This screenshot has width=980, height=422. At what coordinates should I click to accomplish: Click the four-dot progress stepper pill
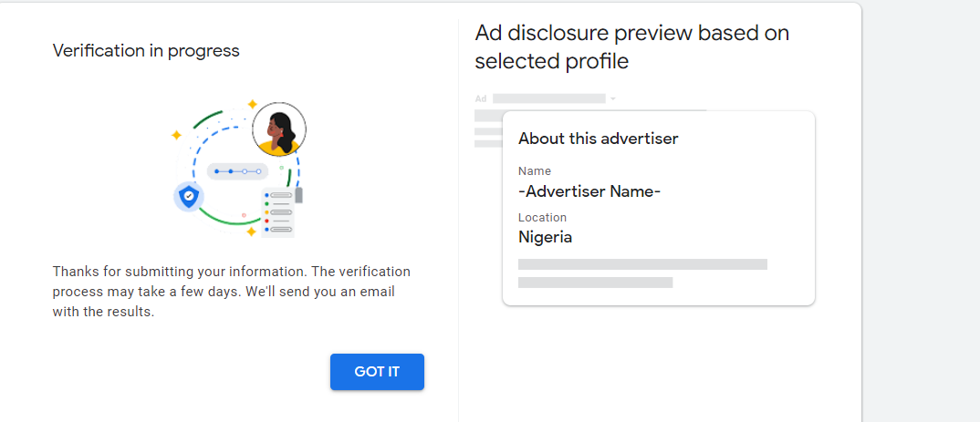point(237,171)
